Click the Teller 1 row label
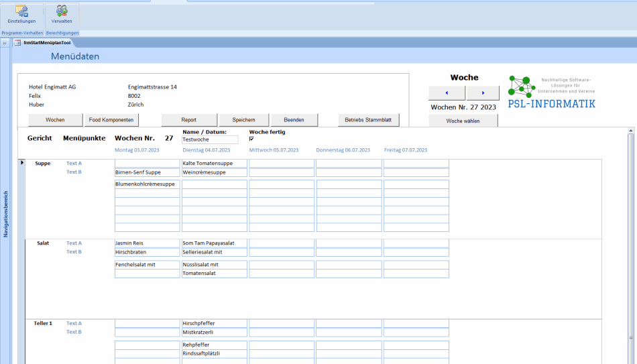Image resolution: width=637 pixels, height=364 pixels. [x=43, y=323]
